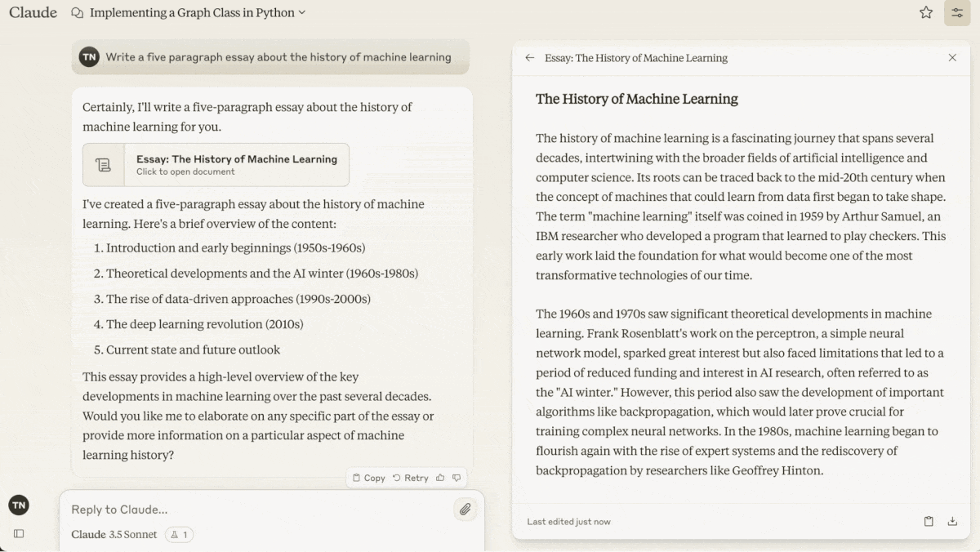
Task: Click the document icon on the essay card
Action: point(104,165)
